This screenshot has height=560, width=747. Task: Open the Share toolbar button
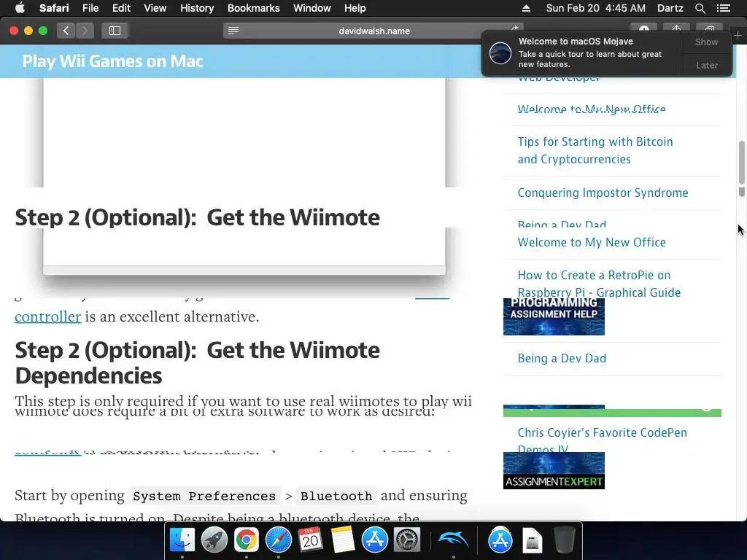[676, 28]
